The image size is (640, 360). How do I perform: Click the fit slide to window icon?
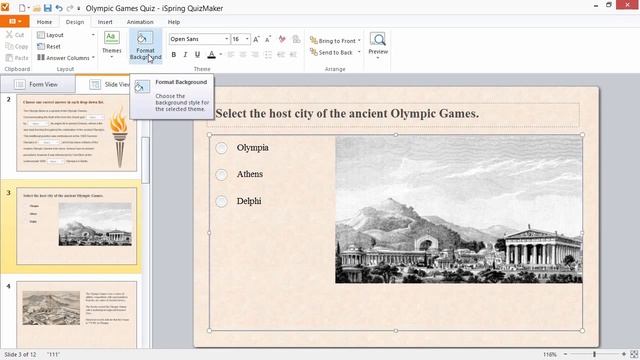tap(634, 354)
